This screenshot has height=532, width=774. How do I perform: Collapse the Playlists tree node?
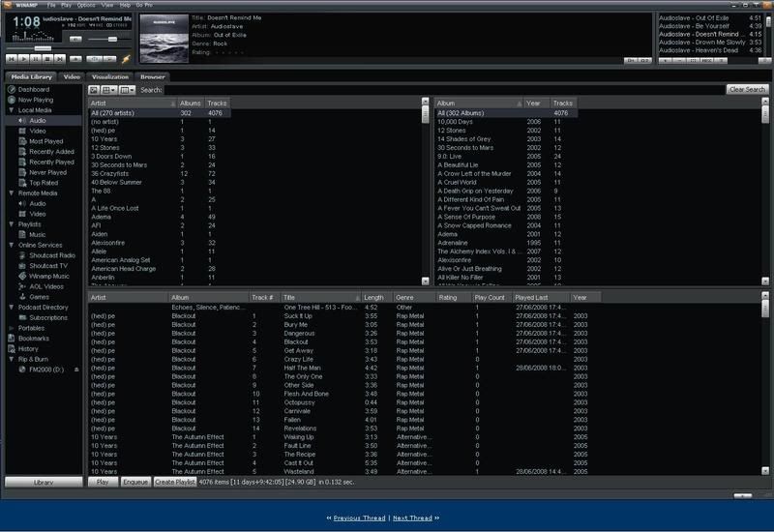point(12,224)
